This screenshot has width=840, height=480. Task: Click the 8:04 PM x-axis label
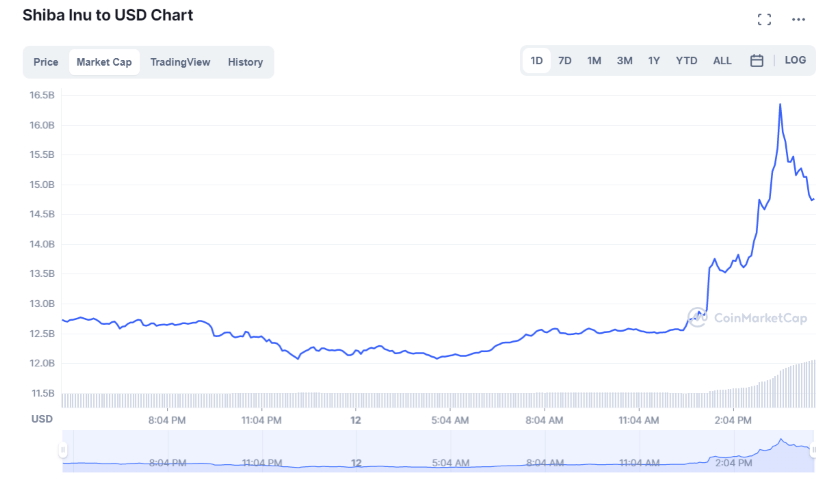pos(167,421)
